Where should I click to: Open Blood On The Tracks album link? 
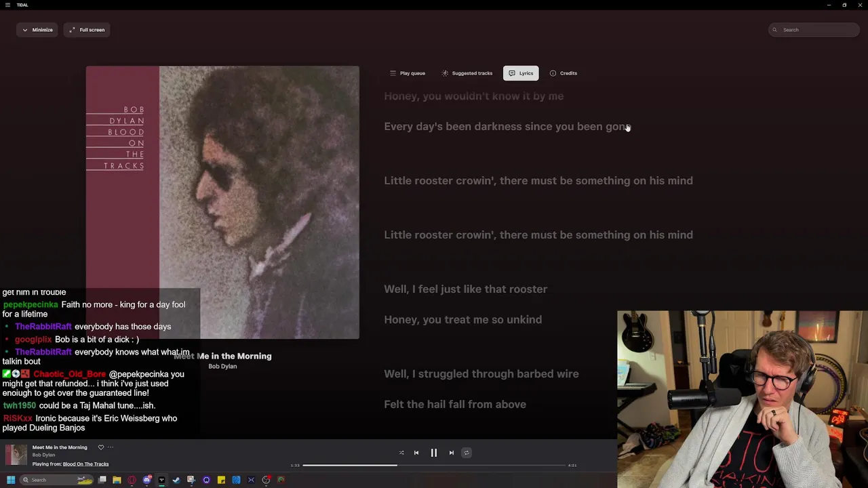85,464
